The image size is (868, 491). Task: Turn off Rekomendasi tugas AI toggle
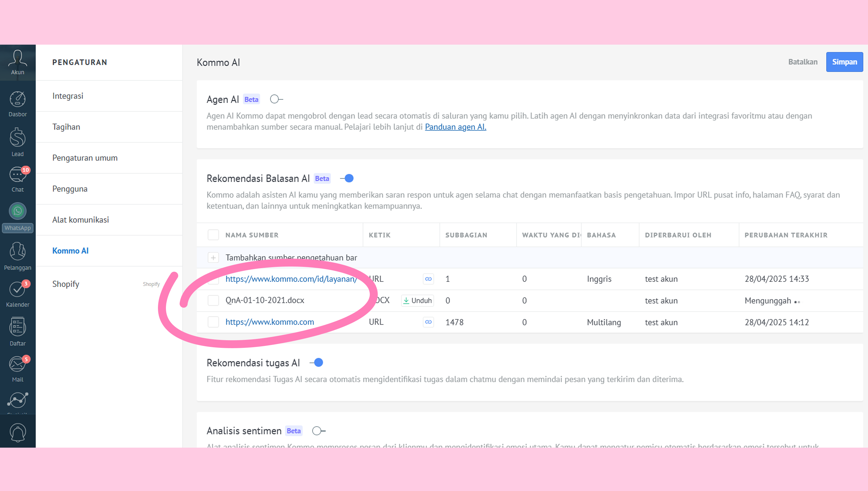point(316,363)
